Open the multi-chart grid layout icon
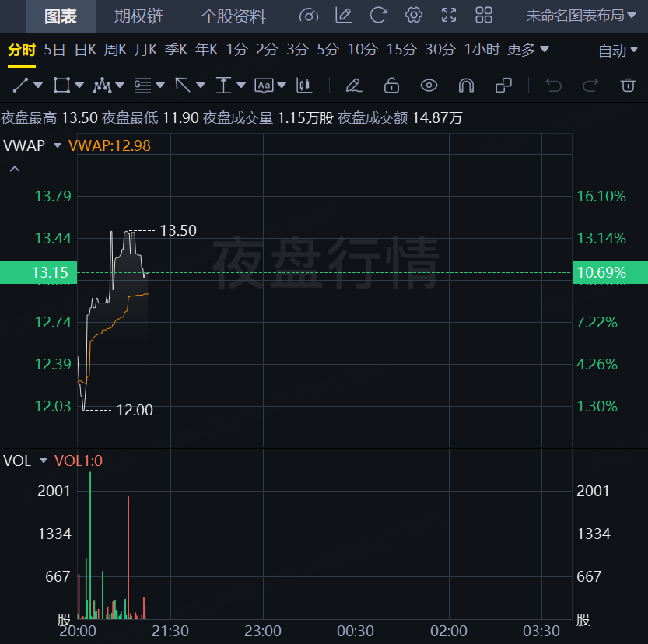The height and width of the screenshot is (644, 648). (x=484, y=15)
